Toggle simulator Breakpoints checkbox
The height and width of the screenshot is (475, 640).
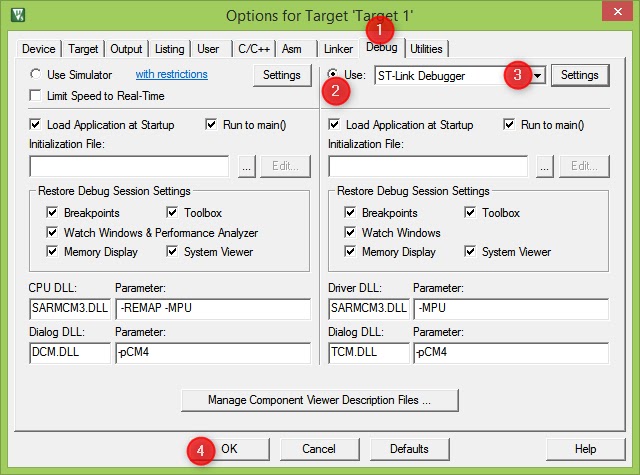52,212
